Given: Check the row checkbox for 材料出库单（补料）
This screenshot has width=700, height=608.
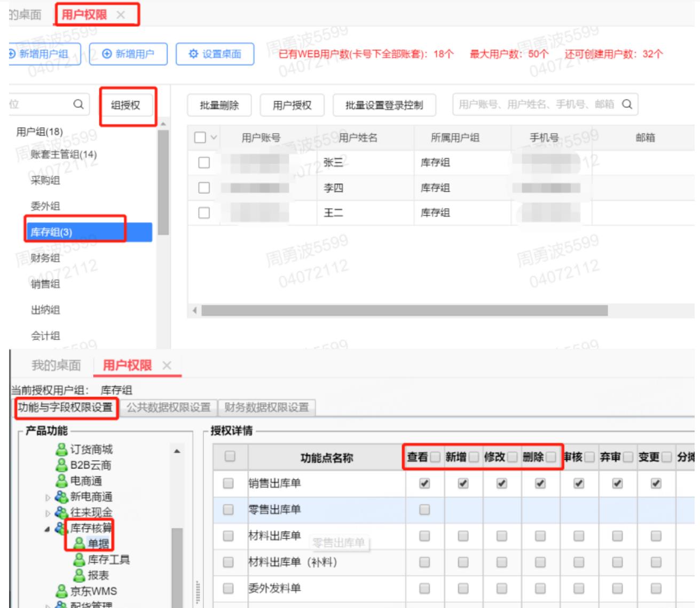Looking at the screenshot, I should (x=229, y=562).
